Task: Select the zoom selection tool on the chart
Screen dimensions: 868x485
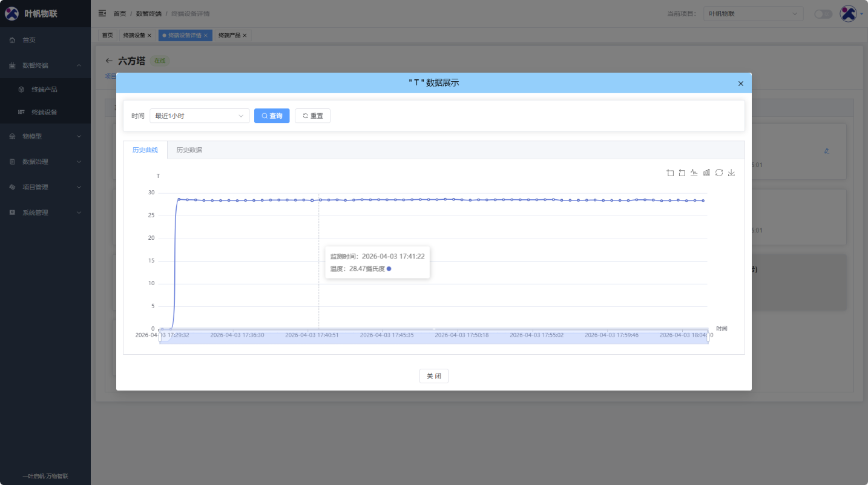Action: point(670,173)
